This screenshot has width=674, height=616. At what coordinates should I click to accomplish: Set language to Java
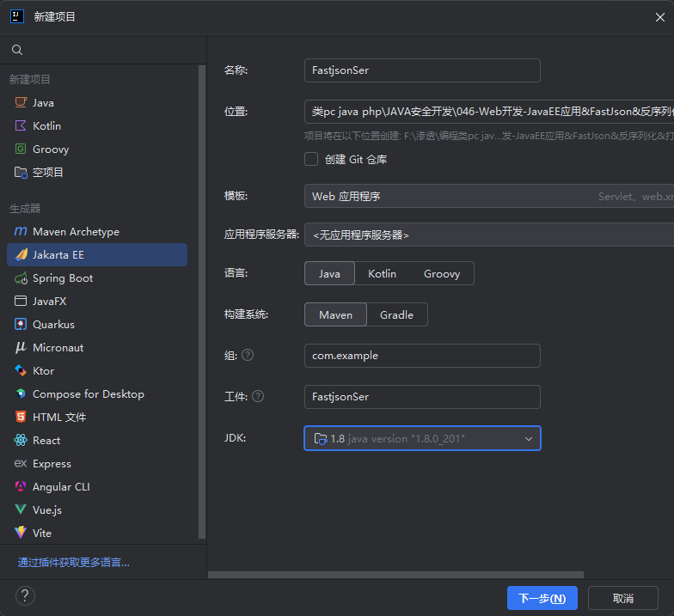pos(329,273)
